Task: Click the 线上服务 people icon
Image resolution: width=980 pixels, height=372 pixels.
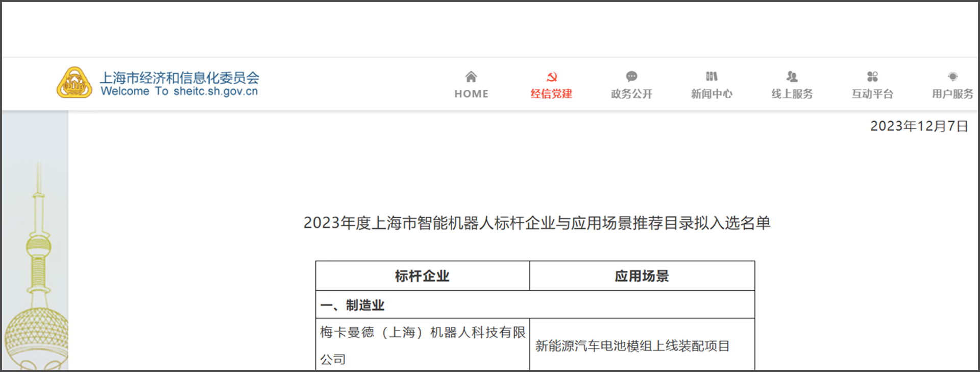Action: [792, 77]
